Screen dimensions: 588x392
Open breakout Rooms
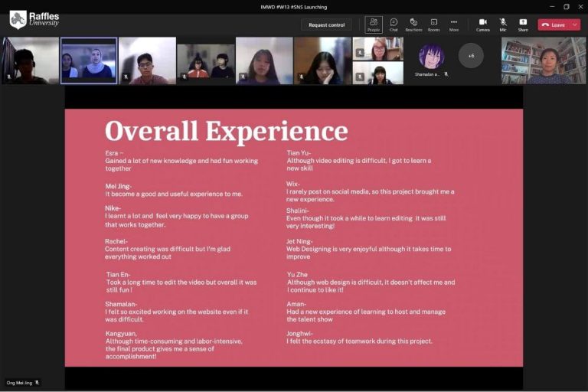click(x=433, y=24)
